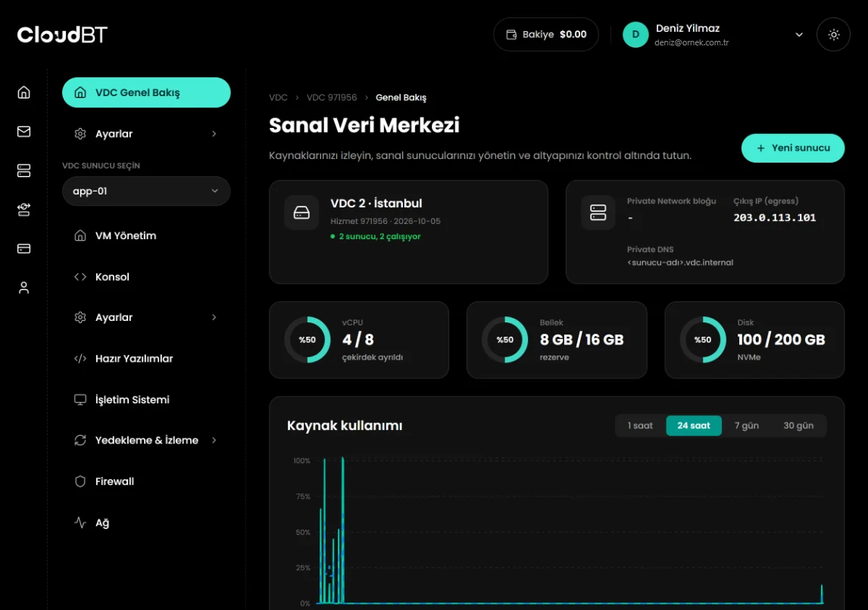Click the Kaynak kullanımı heading
868x610 pixels.
point(345,426)
